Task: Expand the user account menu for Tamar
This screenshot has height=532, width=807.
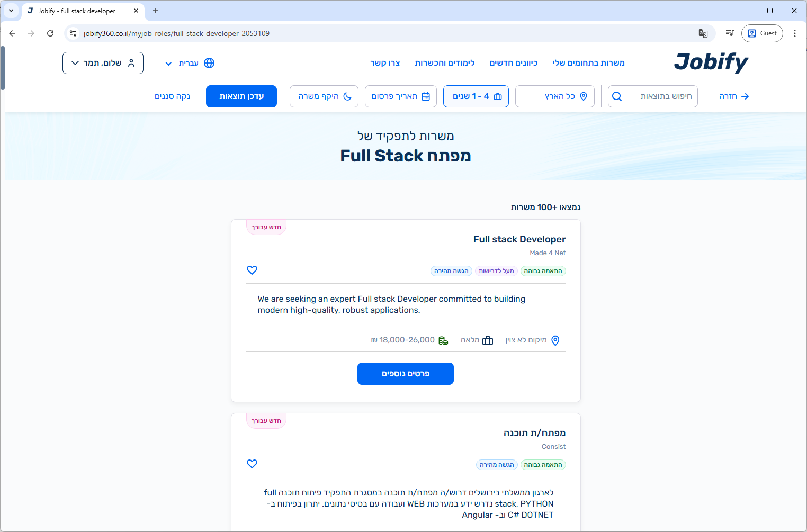Action: 103,63
